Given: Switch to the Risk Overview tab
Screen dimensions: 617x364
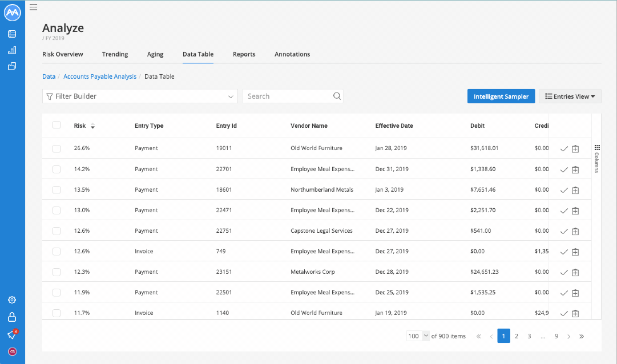Looking at the screenshot, I should [x=63, y=54].
